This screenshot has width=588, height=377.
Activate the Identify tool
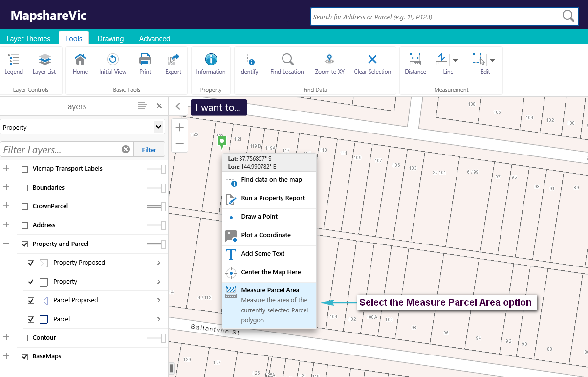pos(249,65)
